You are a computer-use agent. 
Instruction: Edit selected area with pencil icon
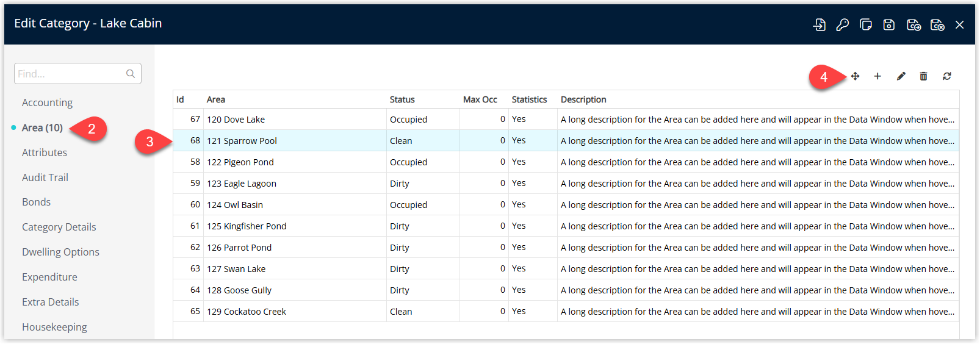coord(901,76)
